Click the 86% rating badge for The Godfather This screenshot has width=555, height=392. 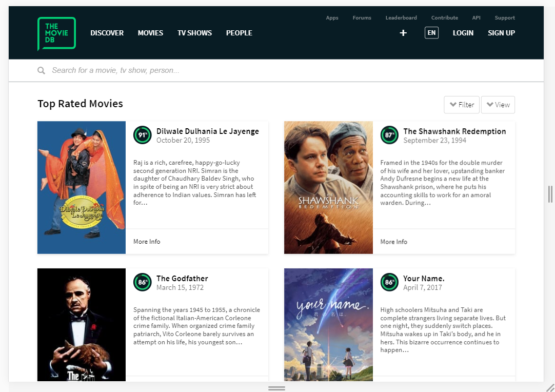point(142,282)
